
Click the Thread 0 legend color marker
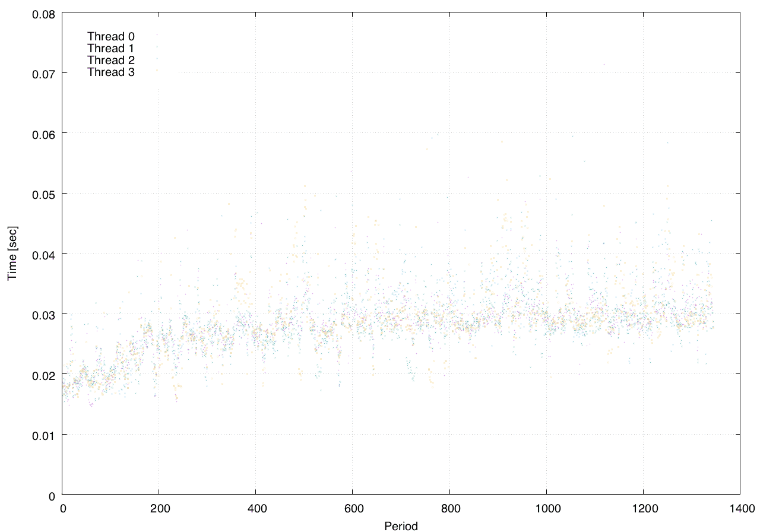point(157,34)
